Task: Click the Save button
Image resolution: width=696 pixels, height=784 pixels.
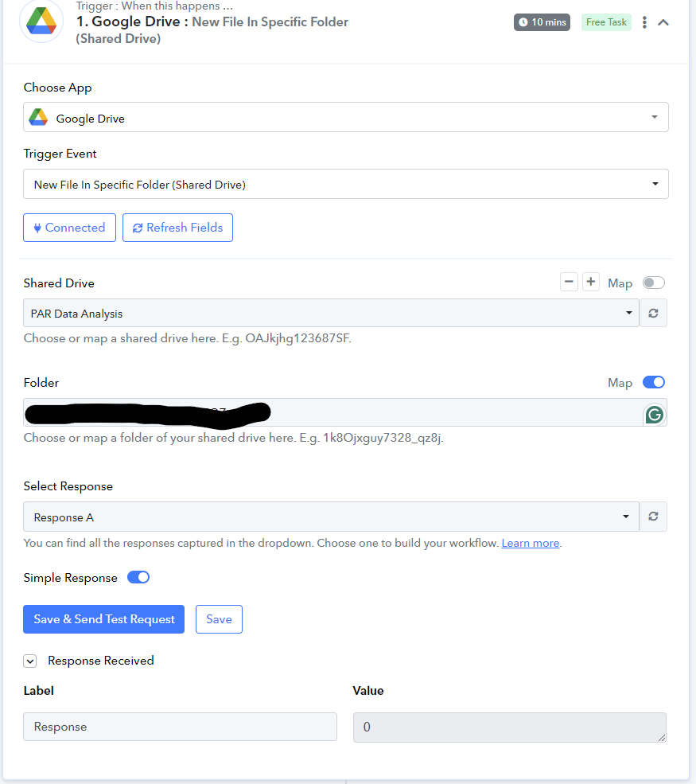Action: (219, 619)
